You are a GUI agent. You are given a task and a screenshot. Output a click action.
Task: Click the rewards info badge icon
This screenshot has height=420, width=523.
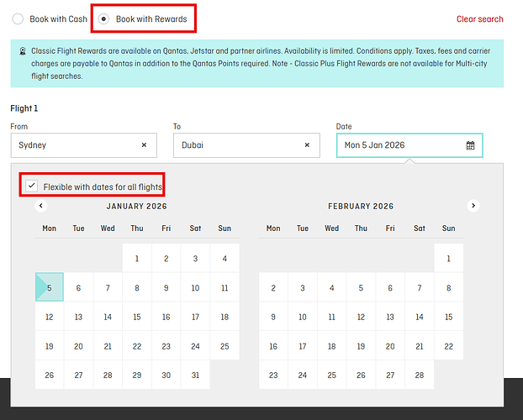point(23,51)
